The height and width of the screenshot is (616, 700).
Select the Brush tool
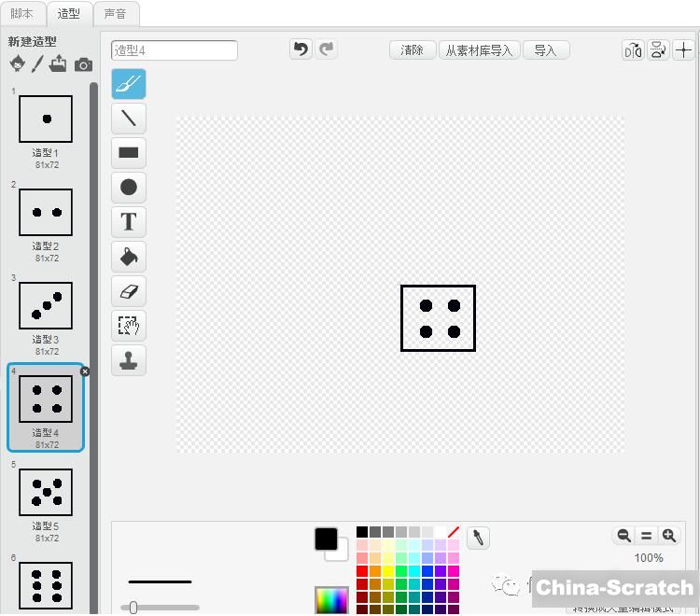[129, 84]
